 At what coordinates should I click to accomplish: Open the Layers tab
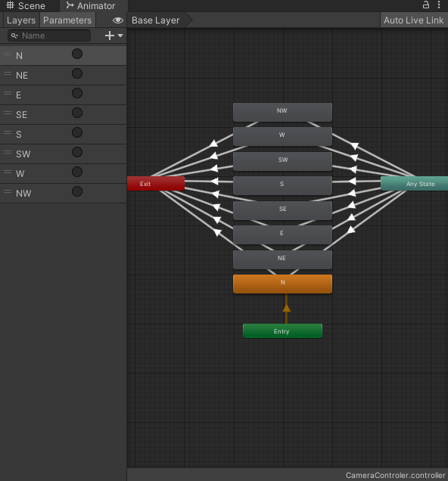tap(21, 20)
